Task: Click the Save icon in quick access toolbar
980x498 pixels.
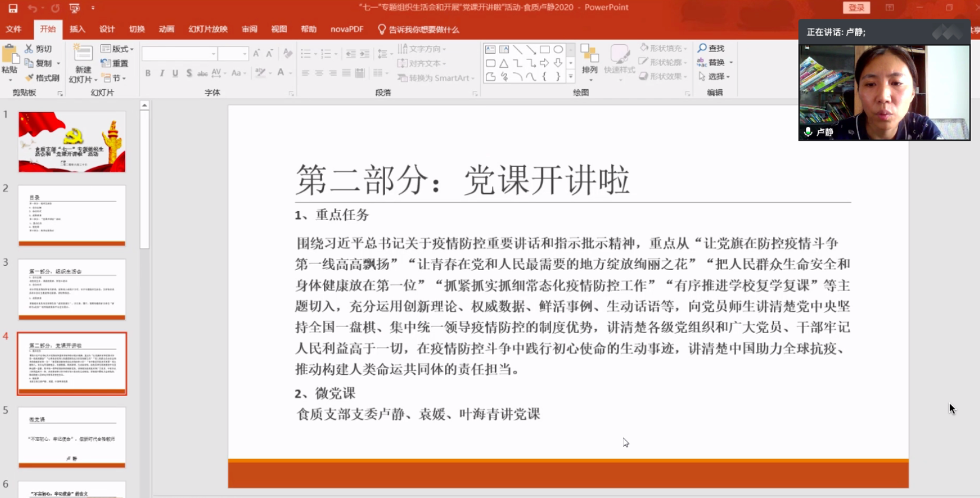Action: click(13, 8)
